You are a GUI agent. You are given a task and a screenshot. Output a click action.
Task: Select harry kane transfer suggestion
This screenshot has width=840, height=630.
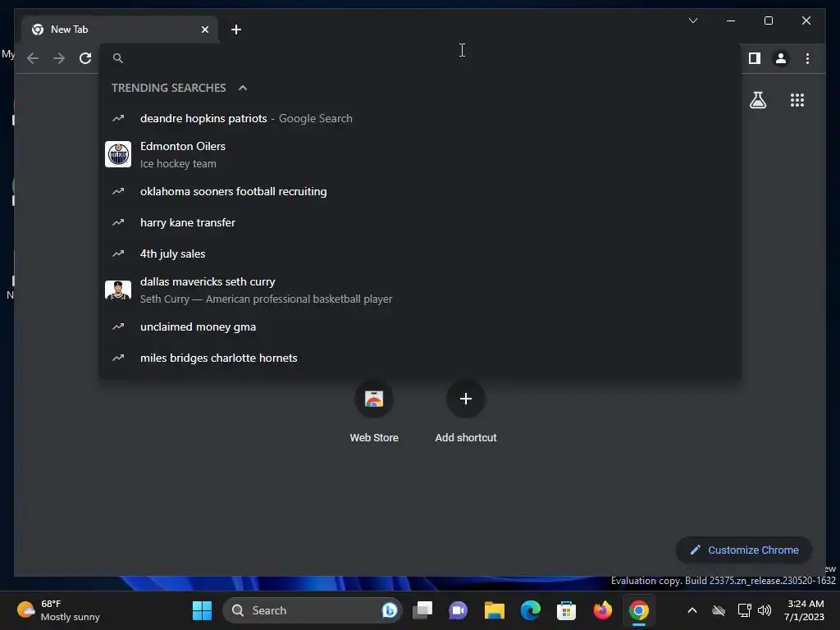click(421, 222)
